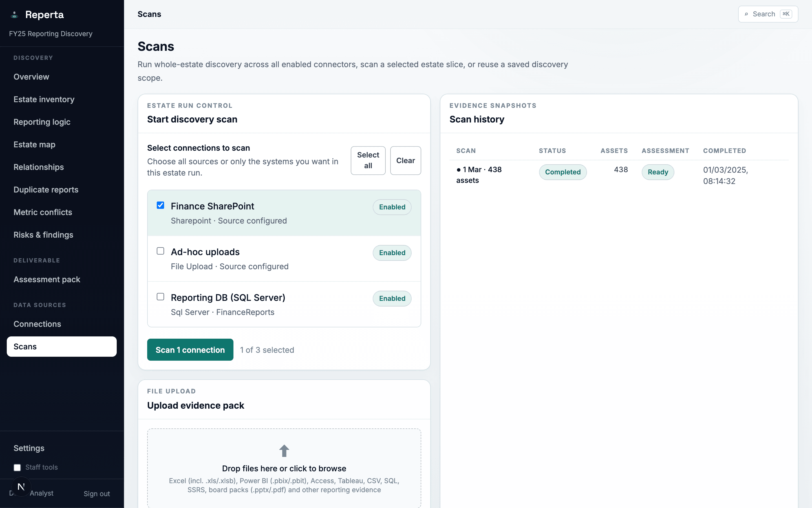Click Enabled badge for Finance SharePoint
The width and height of the screenshot is (812, 508).
[x=392, y=207]
